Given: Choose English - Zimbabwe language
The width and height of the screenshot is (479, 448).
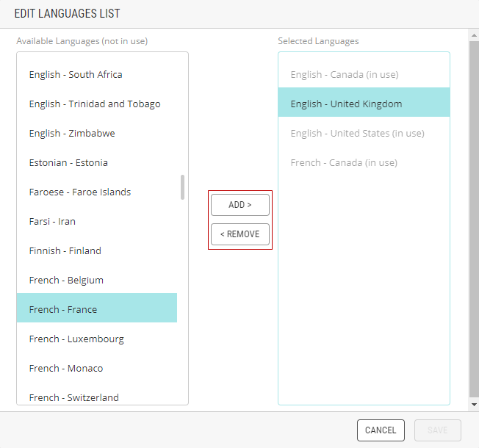Looking at the screenshot, I should [97, 133].
